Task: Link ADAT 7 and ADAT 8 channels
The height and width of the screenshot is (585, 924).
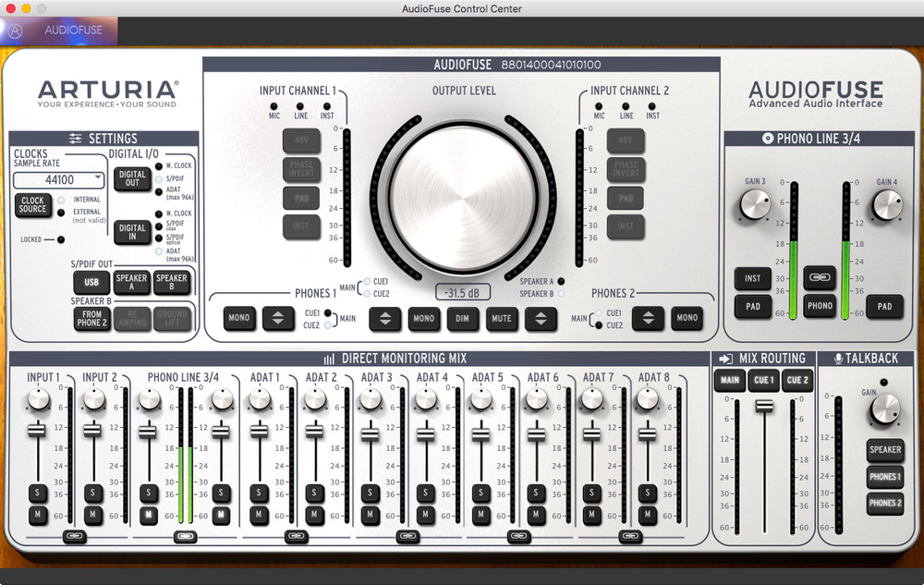Action: 630,537
